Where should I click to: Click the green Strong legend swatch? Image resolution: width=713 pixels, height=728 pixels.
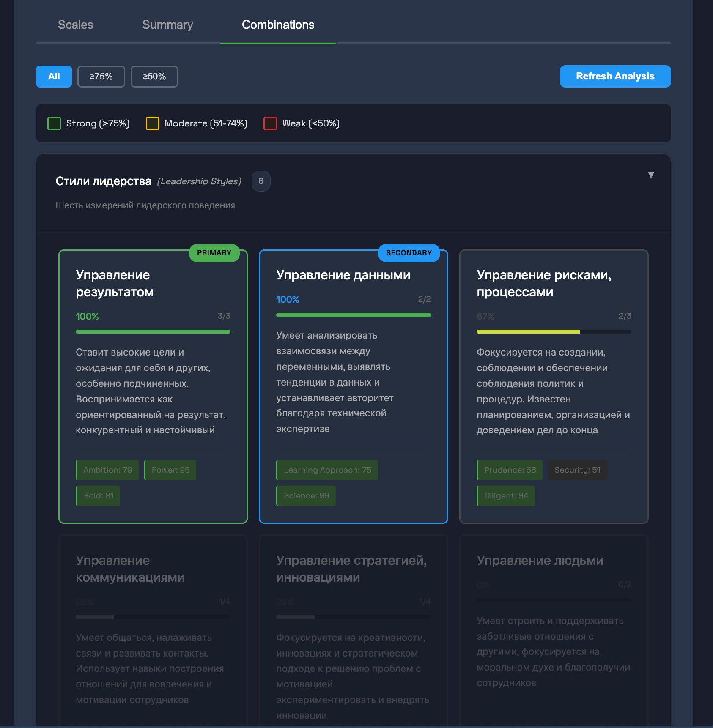coord(54,123)
